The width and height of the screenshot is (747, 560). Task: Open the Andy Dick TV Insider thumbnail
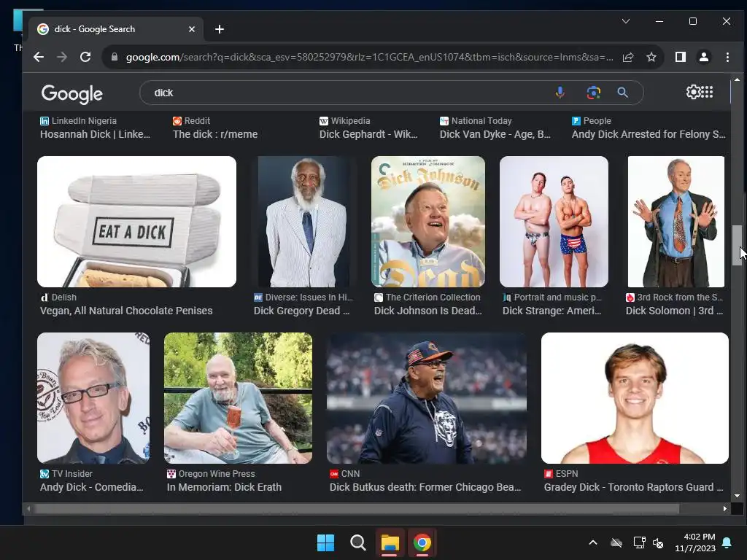(x=93, y=398)
